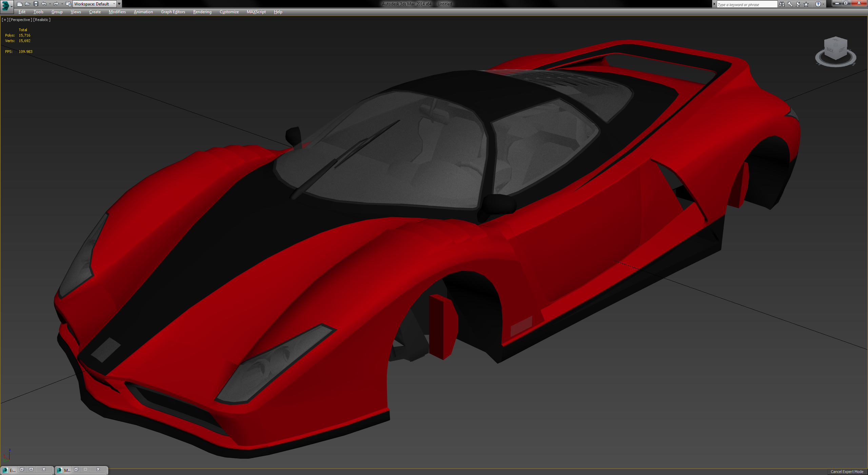Expand the Help question mark dropdown arrow
The width and height of the screenshot is (868, 475).
(823, 4)
